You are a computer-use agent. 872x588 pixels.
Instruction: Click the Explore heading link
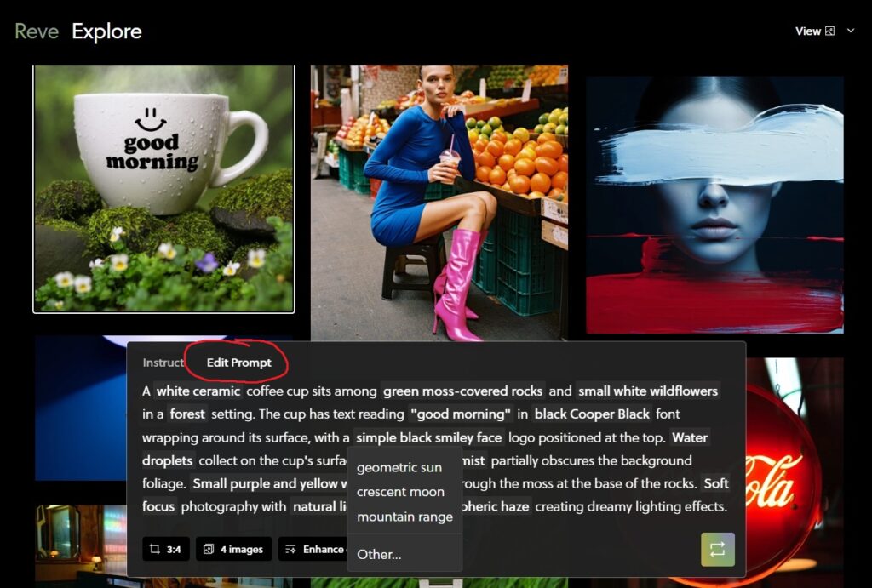pyautogui.click(x=106, y=31)
